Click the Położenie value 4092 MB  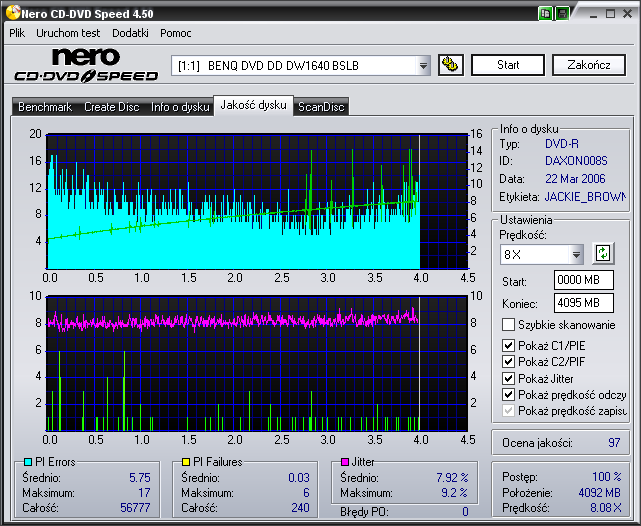[x=599, y=492]
